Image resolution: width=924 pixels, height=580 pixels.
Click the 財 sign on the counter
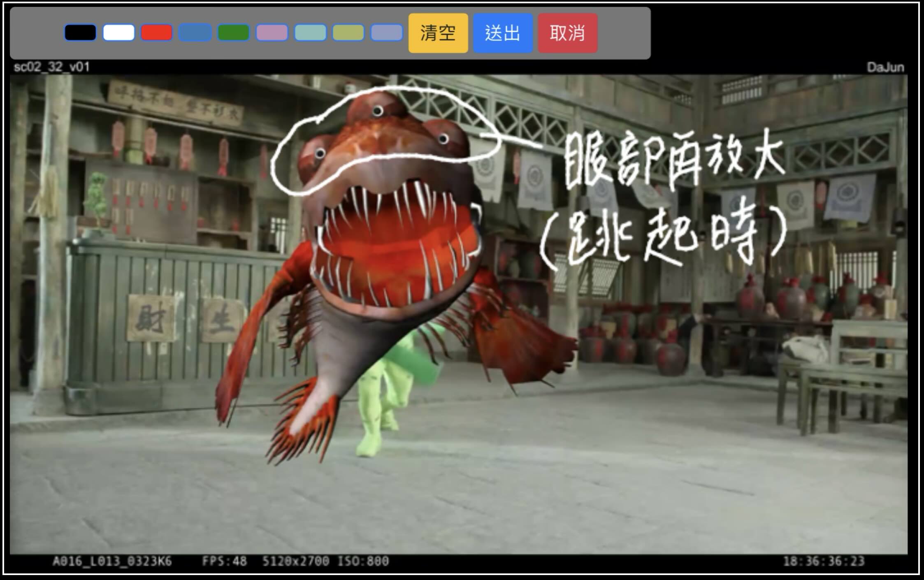pyautogui.click(x=151, y=319)
